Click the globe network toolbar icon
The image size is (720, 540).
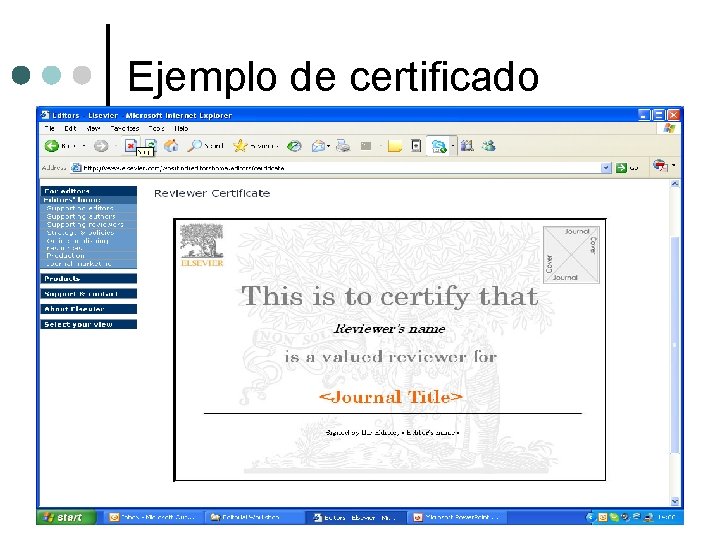point(439,146)
